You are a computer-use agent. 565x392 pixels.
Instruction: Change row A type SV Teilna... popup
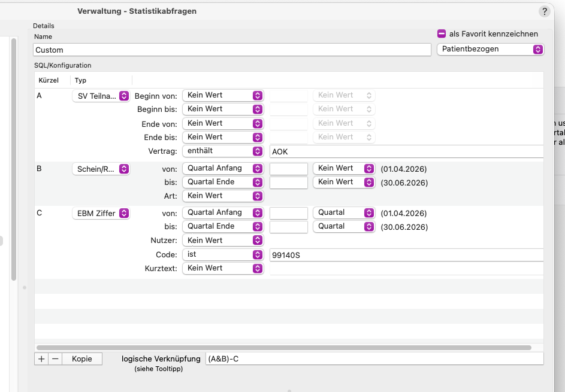point(101,96)
